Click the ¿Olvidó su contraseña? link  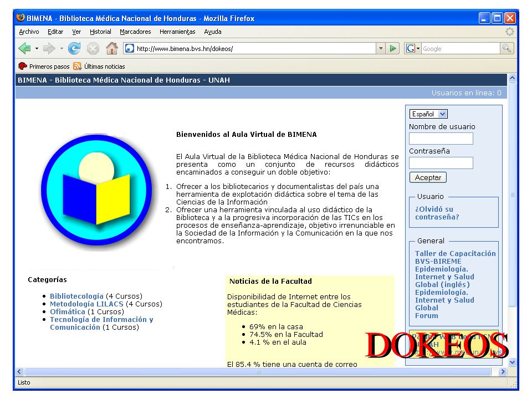pos(437,213)
